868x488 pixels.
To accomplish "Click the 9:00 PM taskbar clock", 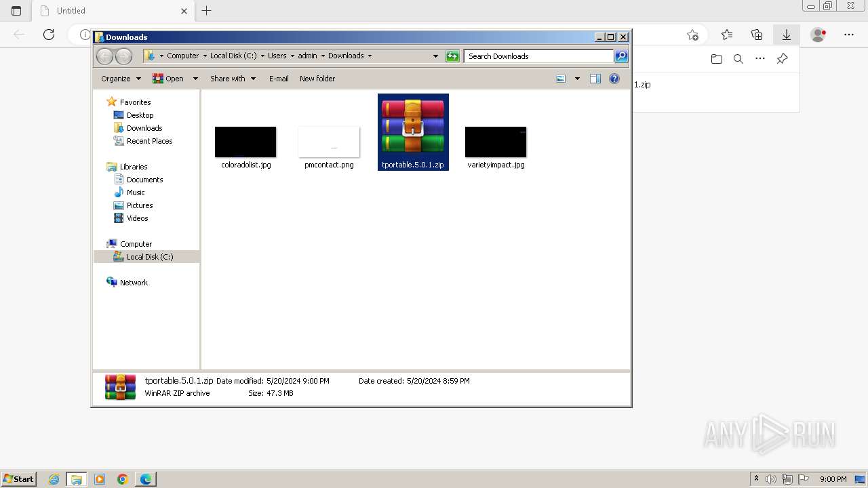I will point(833,479).
